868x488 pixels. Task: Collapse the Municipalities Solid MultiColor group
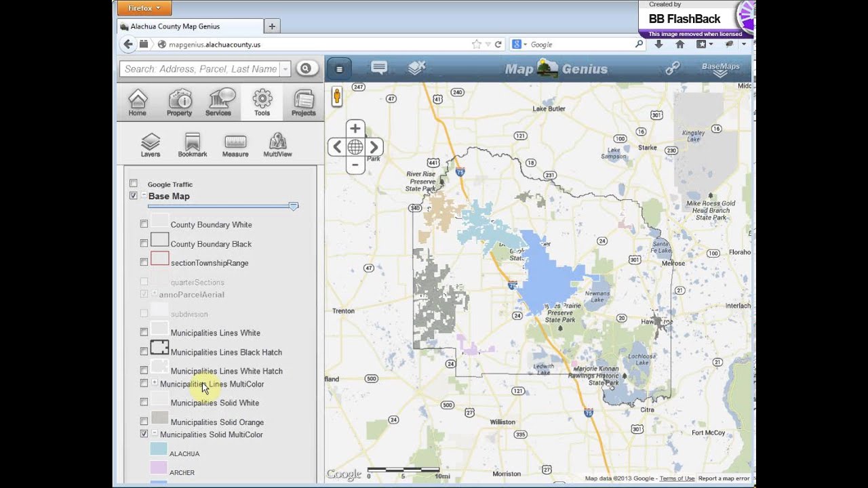[x=155, y=434]
